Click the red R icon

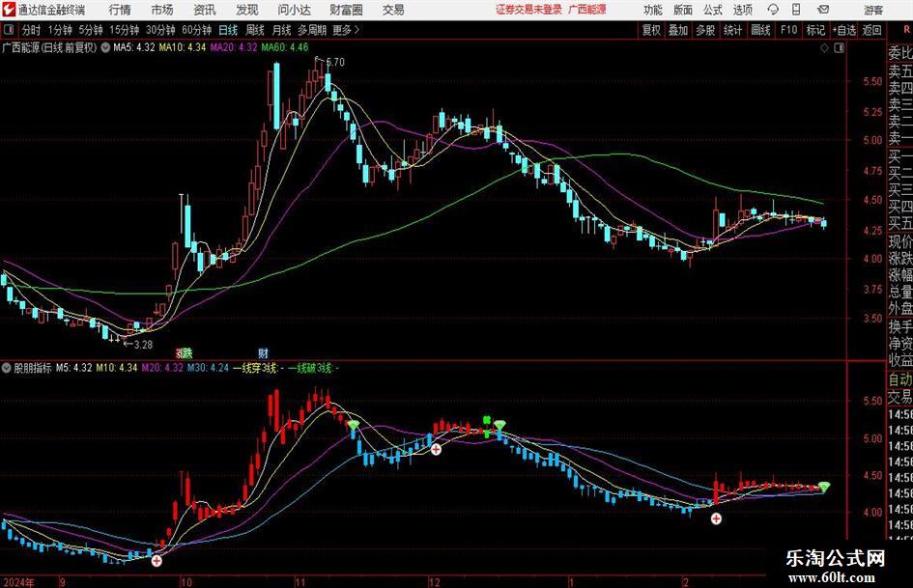pyautogui.click(x=906, y=29)
